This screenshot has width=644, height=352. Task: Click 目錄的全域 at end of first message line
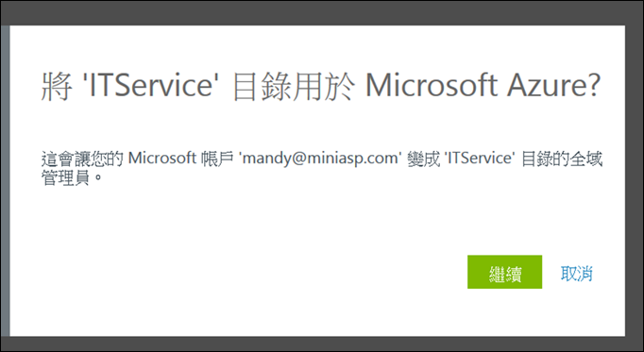[x=562, y=159]
